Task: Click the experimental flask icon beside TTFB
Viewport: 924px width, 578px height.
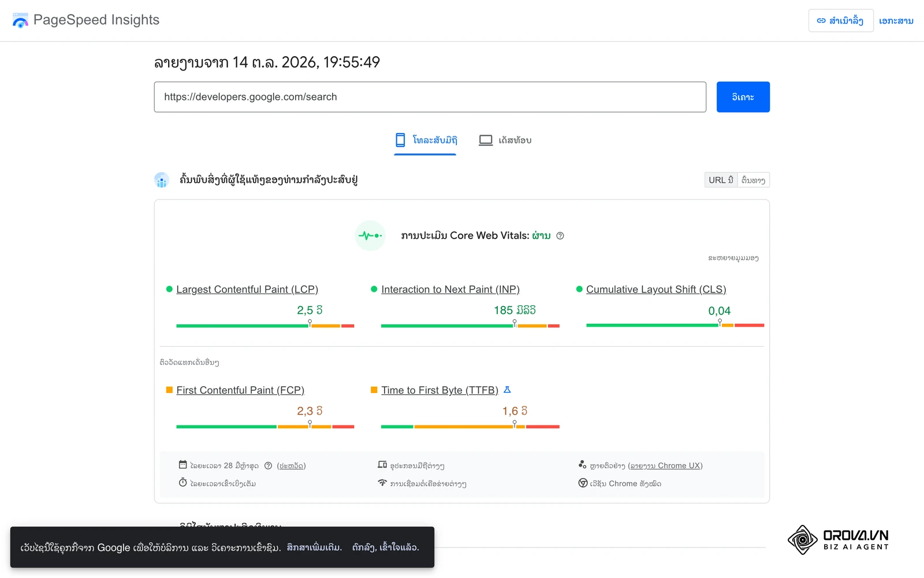Action: (x=507, y=390)
